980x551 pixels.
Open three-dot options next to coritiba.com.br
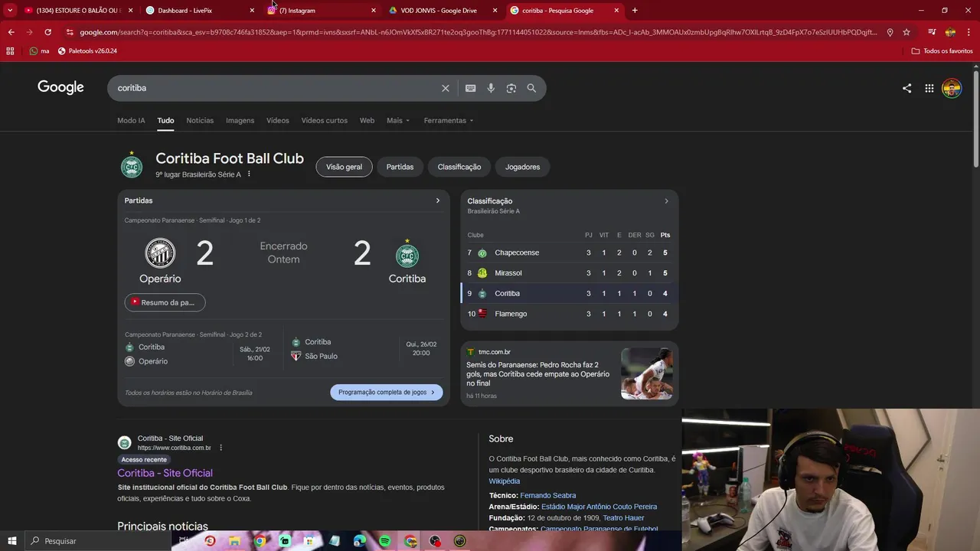click(220, 448)
